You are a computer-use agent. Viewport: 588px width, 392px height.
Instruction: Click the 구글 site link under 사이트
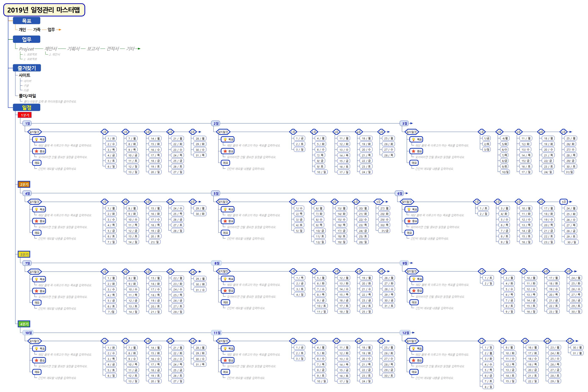tap(26, 85)
